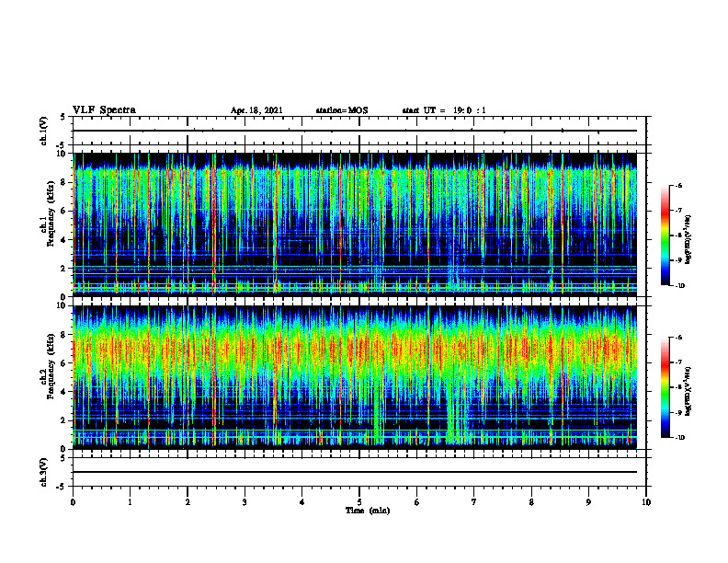Click the 'Time (min)' axis label

coord(368,511)
